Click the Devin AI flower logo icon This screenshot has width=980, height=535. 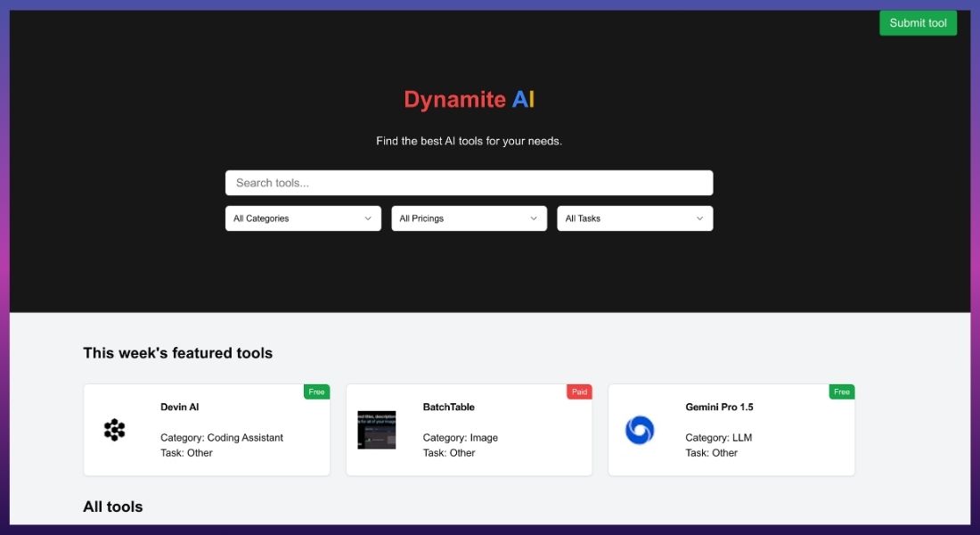coord(115,431)
